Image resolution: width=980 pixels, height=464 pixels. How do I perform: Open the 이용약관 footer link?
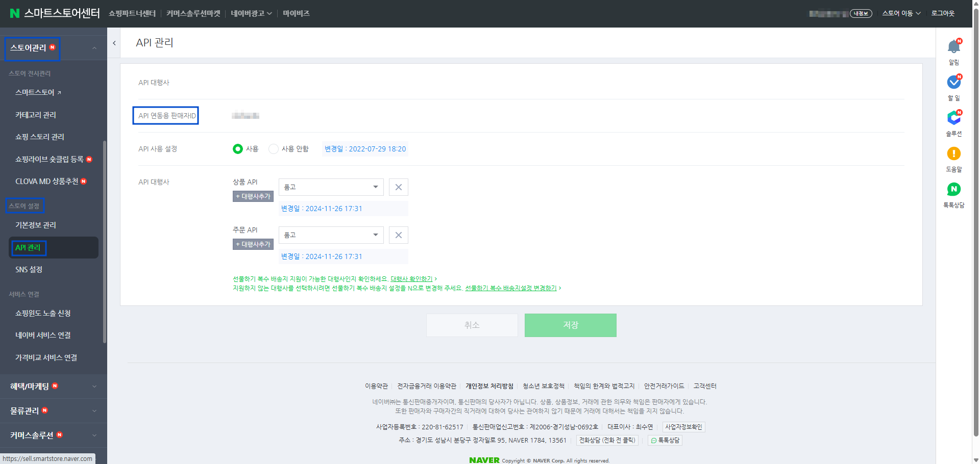376,386
